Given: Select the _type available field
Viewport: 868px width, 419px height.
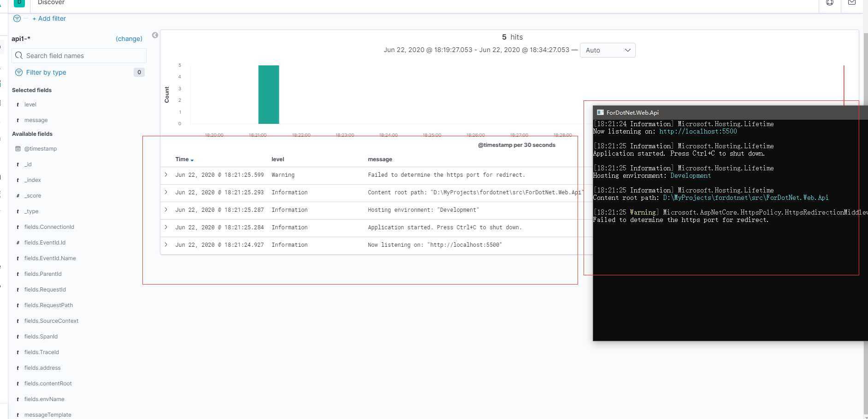Looking at the screenshot, I should [31, 211].
